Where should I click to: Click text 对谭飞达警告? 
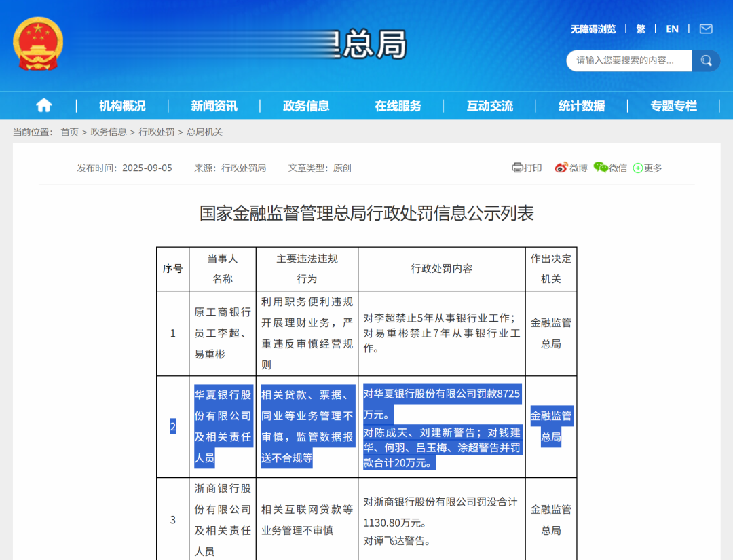[x=396, y=541]
